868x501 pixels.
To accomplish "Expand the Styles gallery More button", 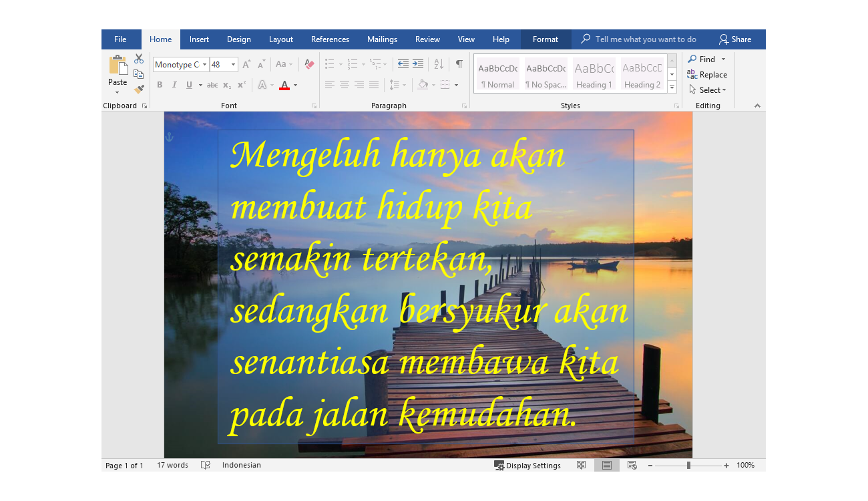I will tap(672, 87).
